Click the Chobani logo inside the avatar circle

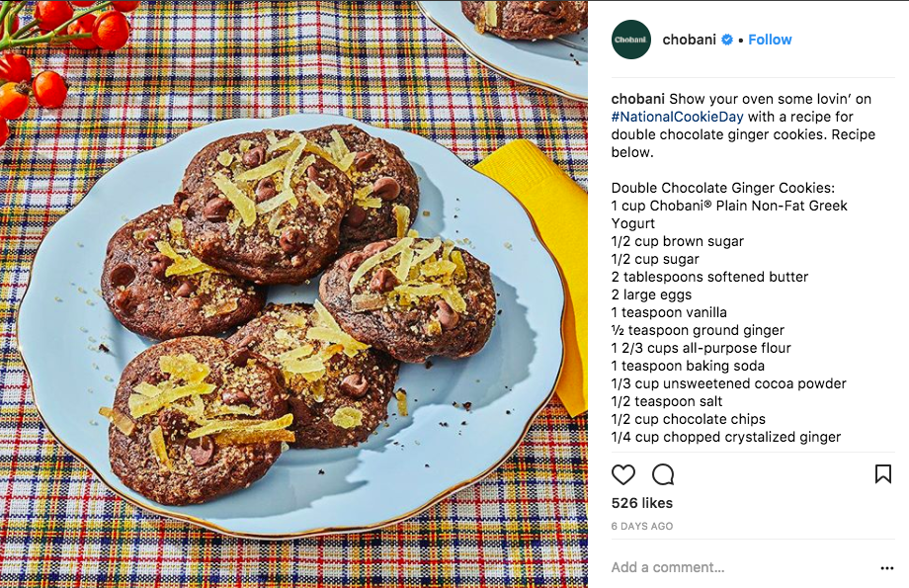coord(630,41)
